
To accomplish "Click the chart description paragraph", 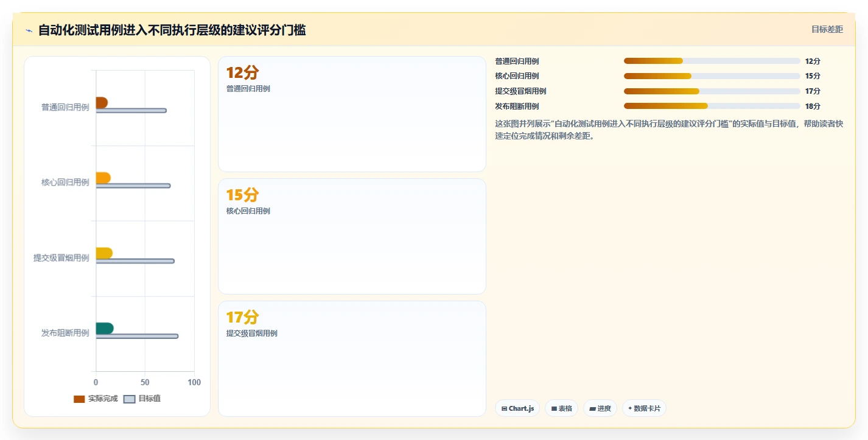I will click(669, 130).
